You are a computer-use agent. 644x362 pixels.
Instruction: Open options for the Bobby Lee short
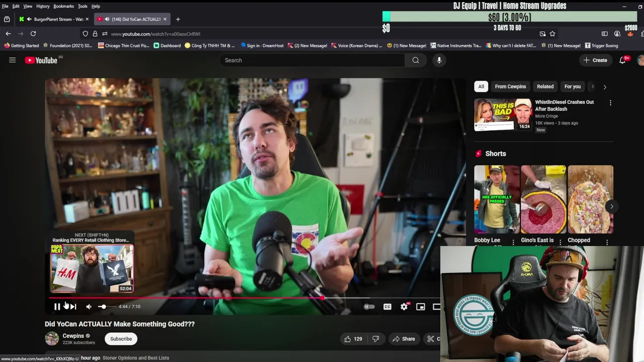(x=513, y=242)
